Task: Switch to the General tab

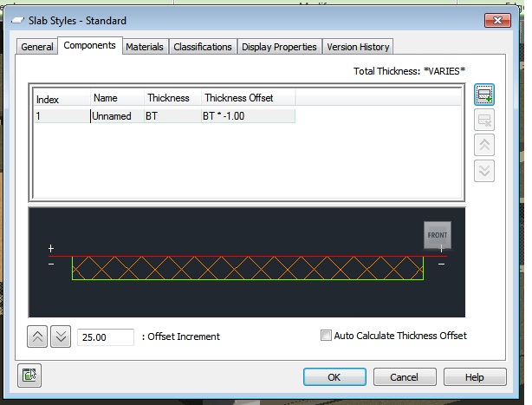Action: pyautogui.click(x=37, y=47)
